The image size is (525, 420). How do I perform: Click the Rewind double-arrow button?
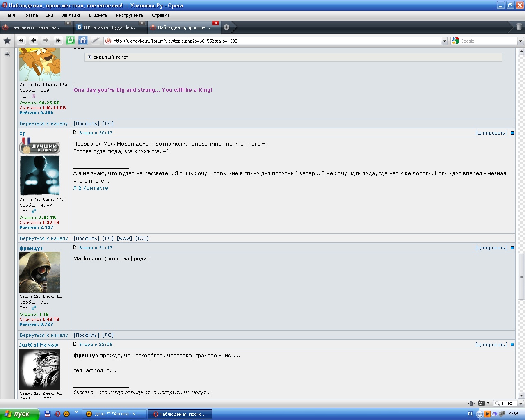(21, 40)
